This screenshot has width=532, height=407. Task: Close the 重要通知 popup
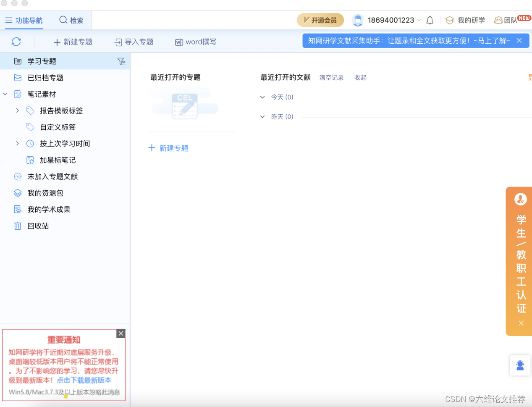point(121,333)
